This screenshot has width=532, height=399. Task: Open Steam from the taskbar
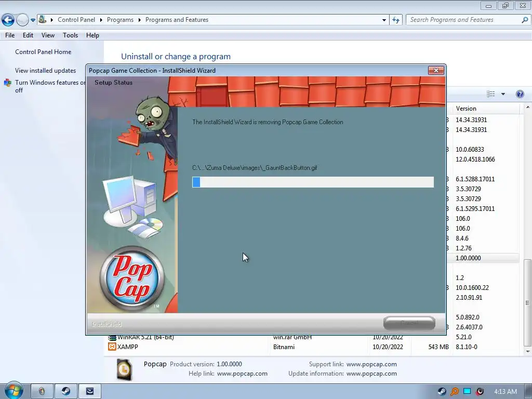click(66, 391)
